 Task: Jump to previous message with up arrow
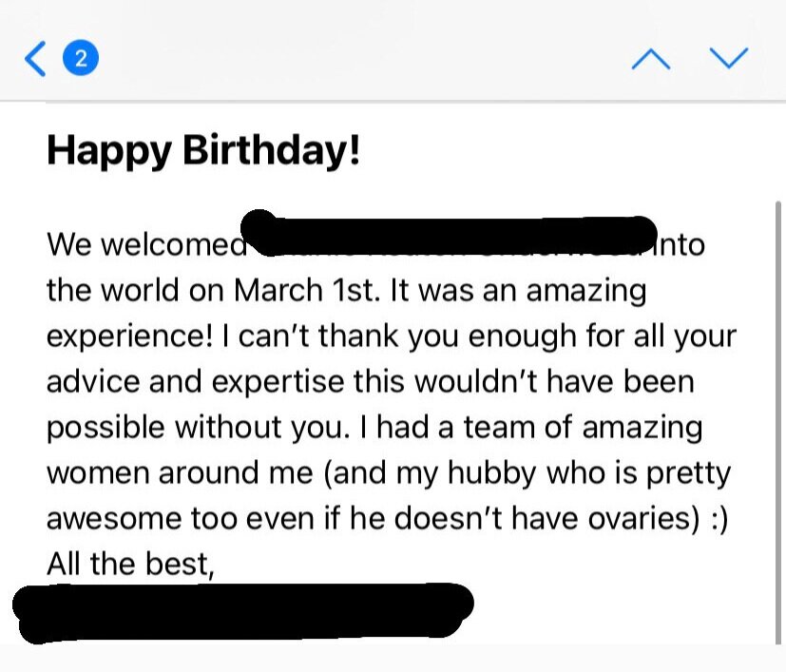651,59
